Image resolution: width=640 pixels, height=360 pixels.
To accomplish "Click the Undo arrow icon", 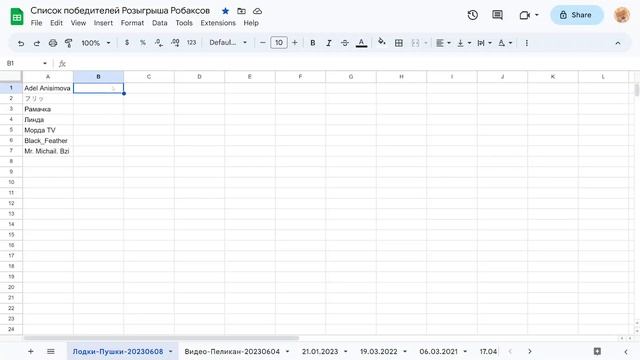I will pos(21,43).
